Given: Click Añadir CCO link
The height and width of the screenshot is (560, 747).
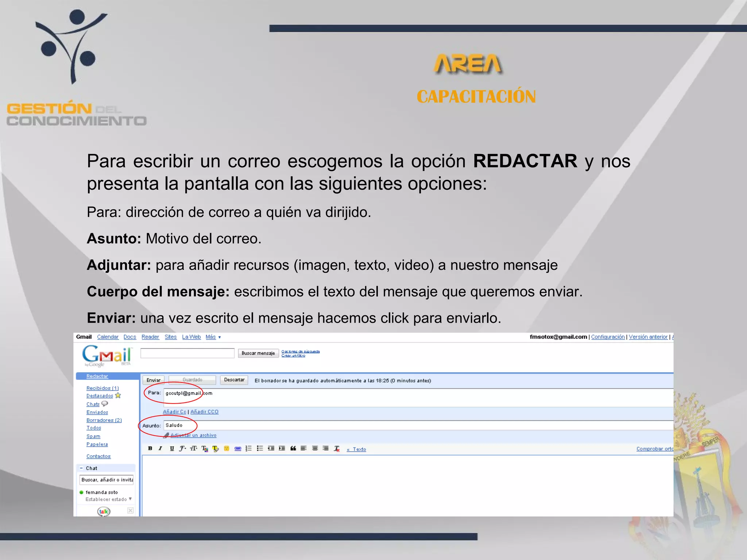Looking at the screenshot, I should pyautogui.click(x=204, y=412).
